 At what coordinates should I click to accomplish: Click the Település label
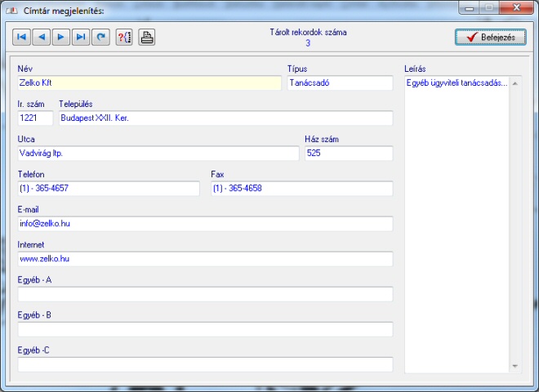(x=76, y=104)
